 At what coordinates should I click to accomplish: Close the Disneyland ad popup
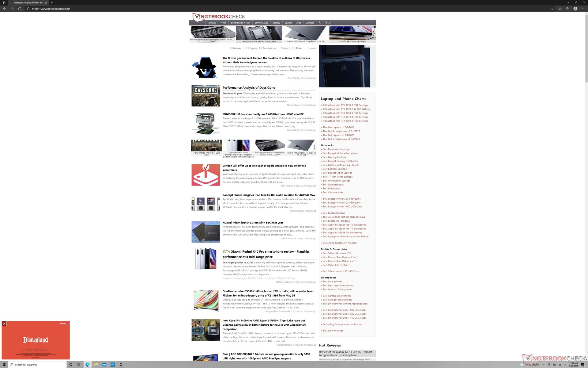pos(4,324)
